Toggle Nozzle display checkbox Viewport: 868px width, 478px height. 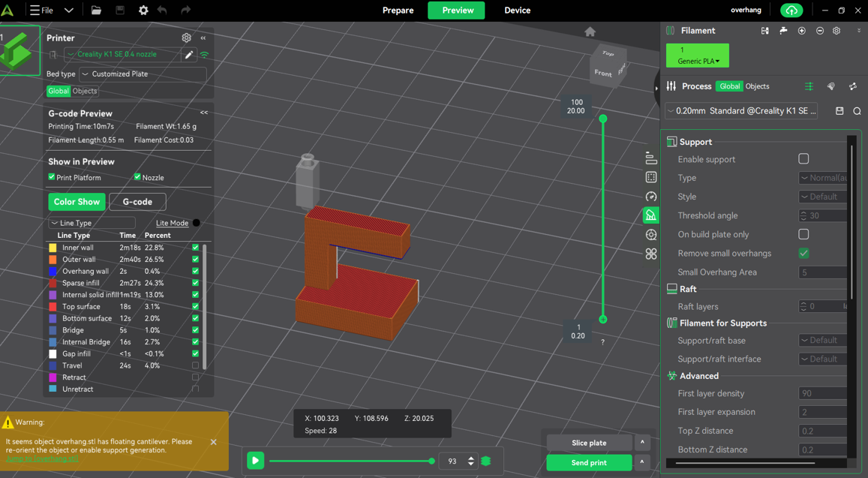[137, 176]
